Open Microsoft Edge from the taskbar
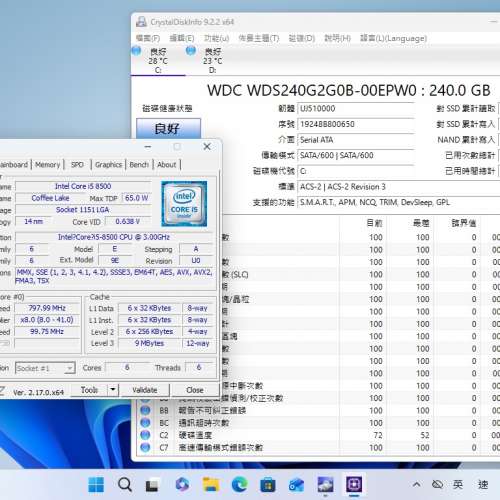The height and width of the screenshot is (500, 500). tap(239, 484)
